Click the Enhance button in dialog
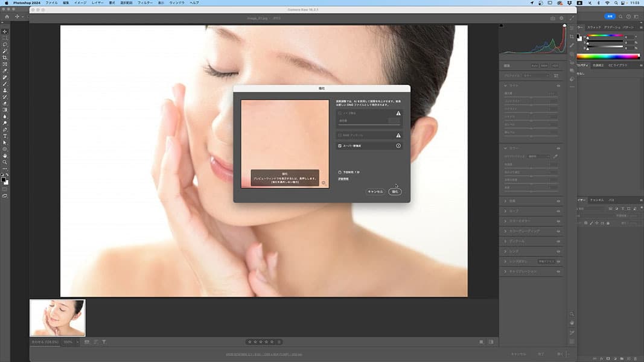The height and width of the screenshot is (362, 644). 395,191
